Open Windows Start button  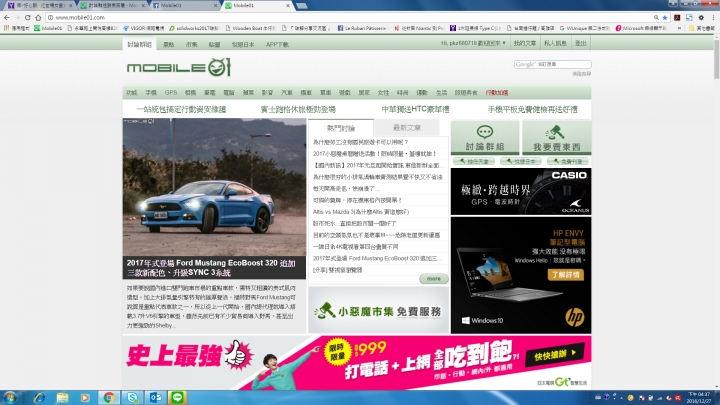coord(10,397)
